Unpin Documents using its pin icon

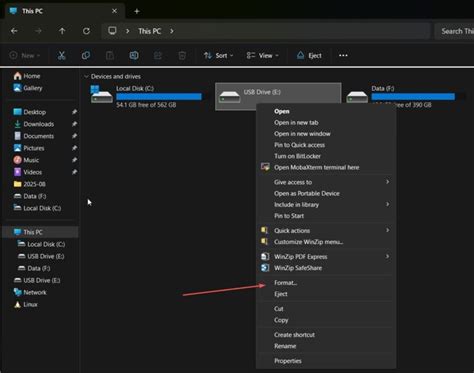point(74,136)
